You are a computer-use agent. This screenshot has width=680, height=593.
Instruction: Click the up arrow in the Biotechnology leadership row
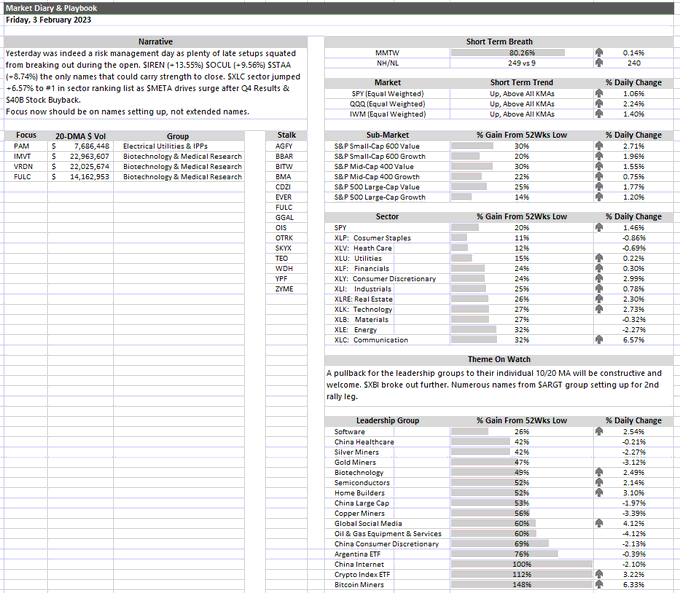pos(599,472)
